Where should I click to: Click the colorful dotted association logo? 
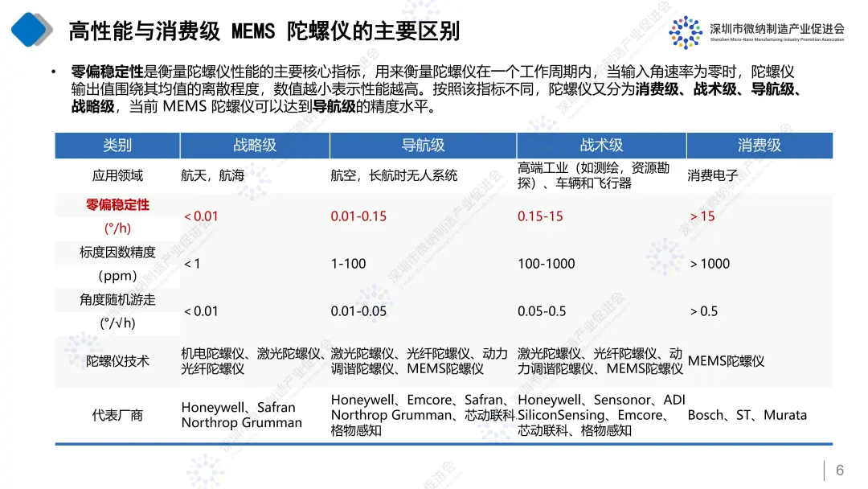click(685, 31)
